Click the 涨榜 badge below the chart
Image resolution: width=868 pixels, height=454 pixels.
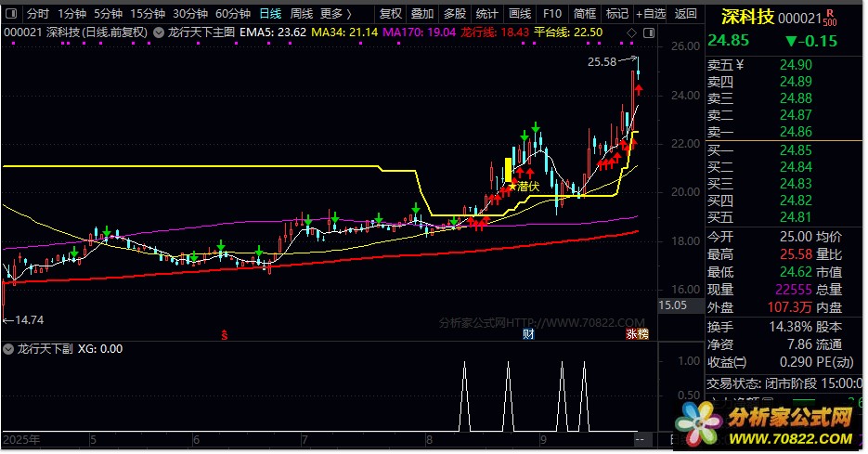click(637, 334)
